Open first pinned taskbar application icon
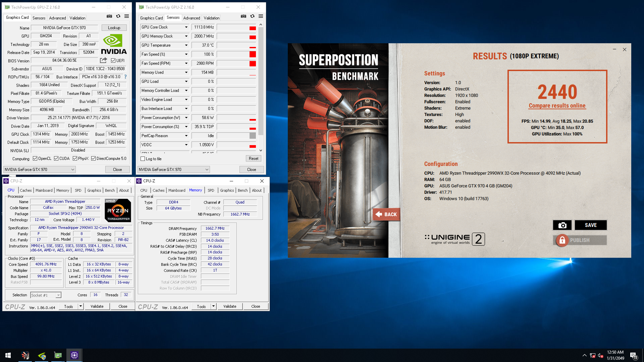Image resolution: width=644 pixels, height=362 pixels. [x=25, y=355]
